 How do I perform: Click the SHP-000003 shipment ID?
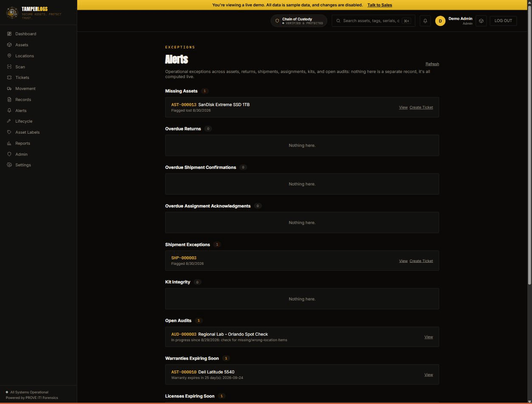(x=184, y=258)
